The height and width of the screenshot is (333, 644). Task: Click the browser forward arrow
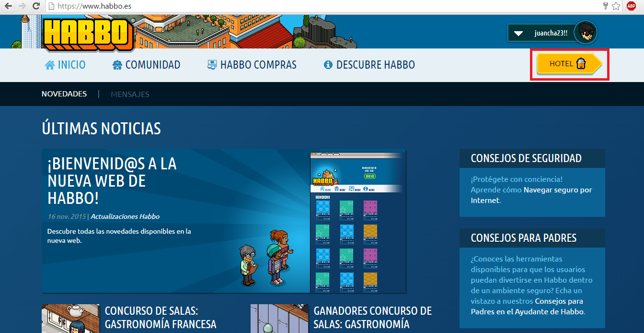point(22,6)
